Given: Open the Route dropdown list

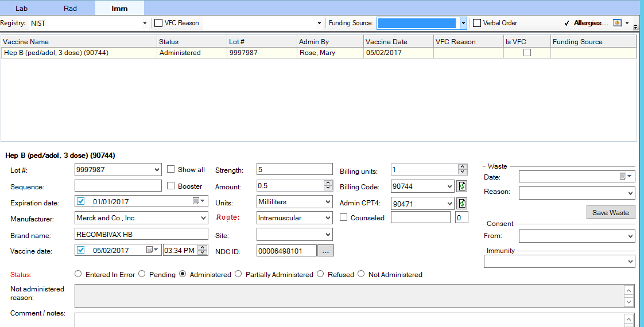Looking at the screenshot, I should [x=328, y=219].
